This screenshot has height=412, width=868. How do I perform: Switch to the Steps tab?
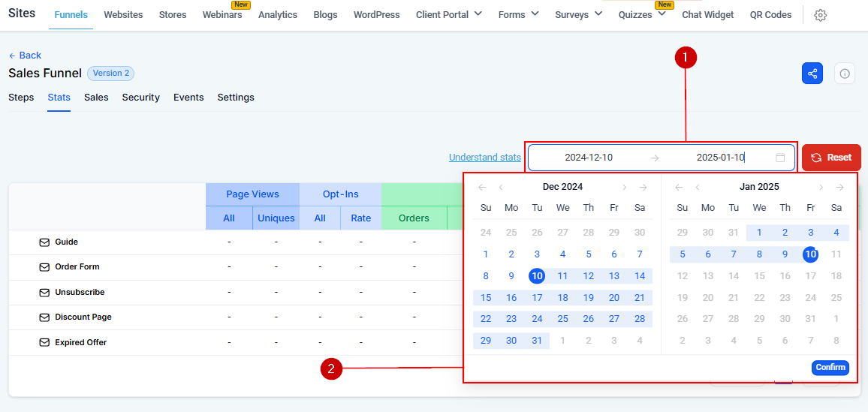[x=21, y=98]
